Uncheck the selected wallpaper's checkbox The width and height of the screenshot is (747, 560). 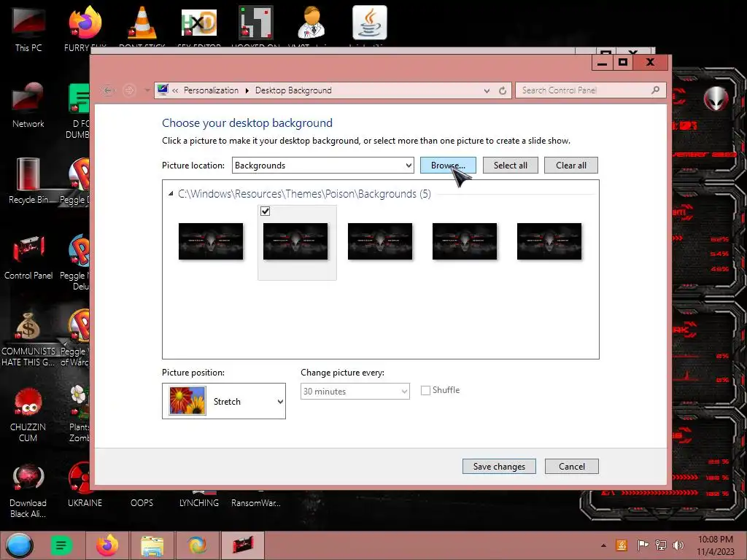click(266, 211)
